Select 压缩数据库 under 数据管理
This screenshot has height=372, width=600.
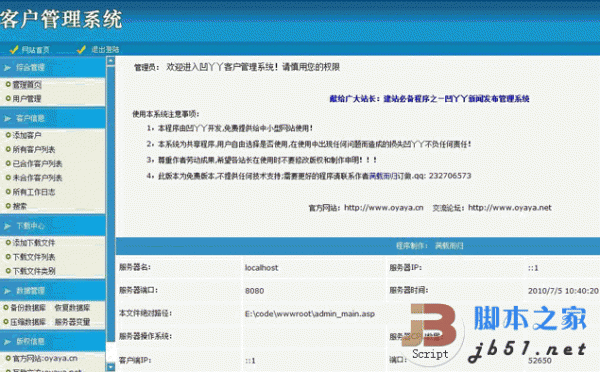pos(28,322)
